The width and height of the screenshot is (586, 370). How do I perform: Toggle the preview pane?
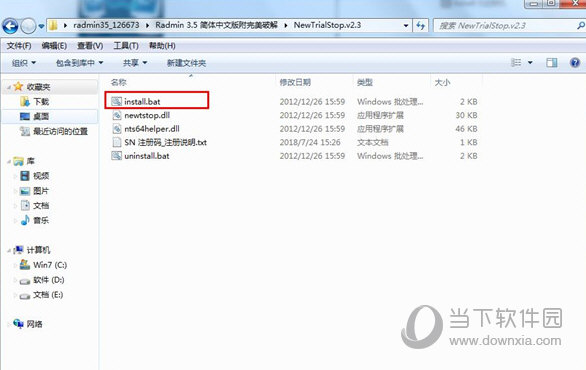click(552, 62)
